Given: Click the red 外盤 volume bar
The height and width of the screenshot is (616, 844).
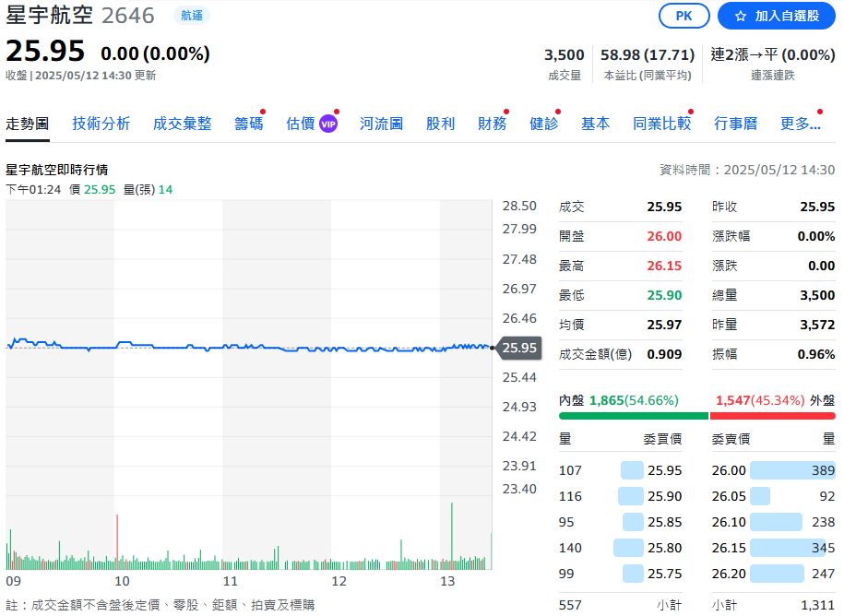Looking at the screenshot, I should tap(773, 416).
